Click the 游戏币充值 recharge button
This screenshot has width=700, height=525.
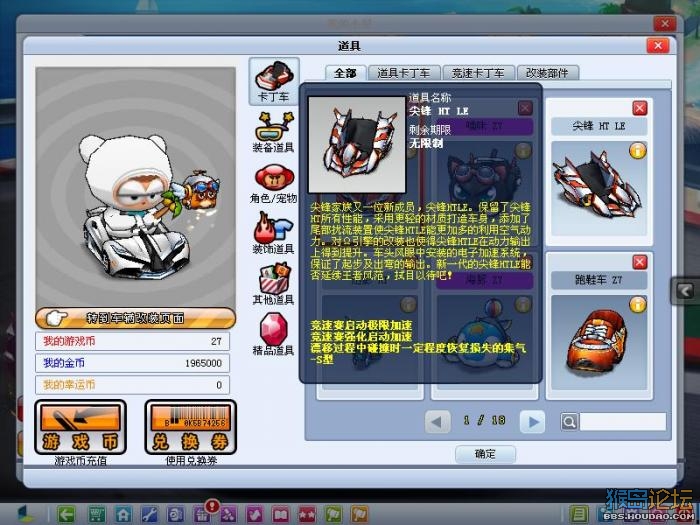pos(80,427)
